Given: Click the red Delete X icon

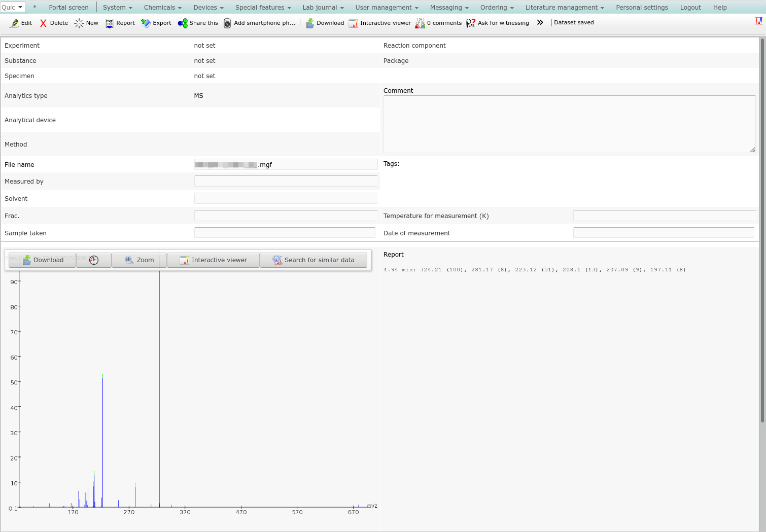Looking at the screenshot, I should [x=43, y=23].
